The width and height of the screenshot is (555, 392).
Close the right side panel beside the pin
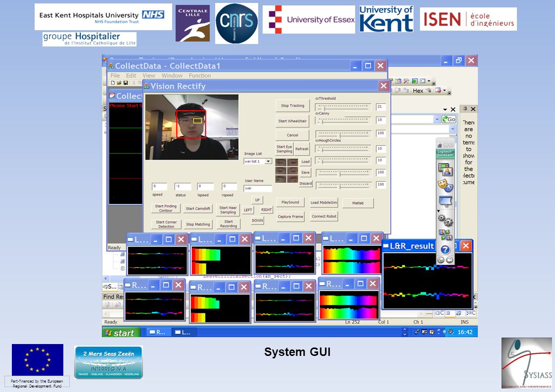pyautogui.click(x=473, y=109)
